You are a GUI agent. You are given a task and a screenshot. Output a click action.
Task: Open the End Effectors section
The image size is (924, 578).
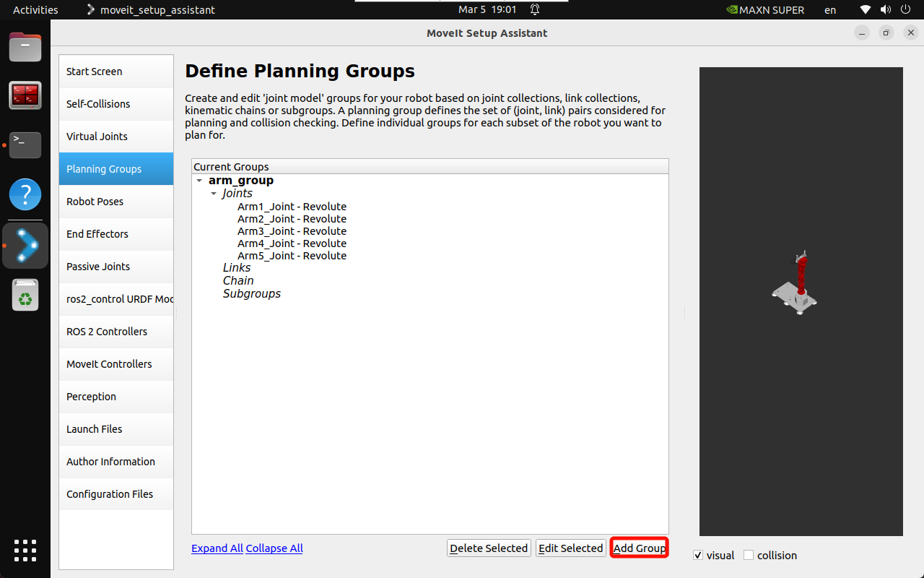click(x=116, y=234)
